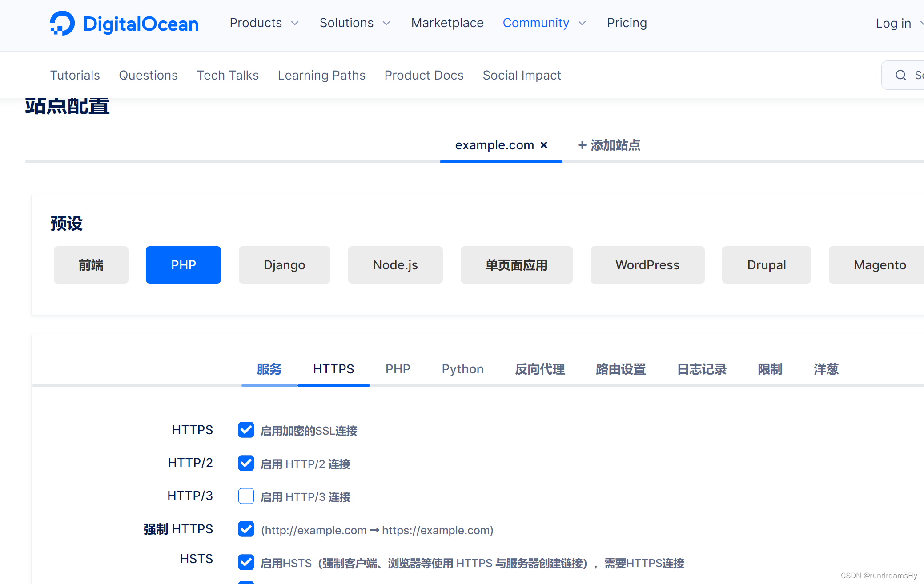Click the search input field
924x584 pixels.
[x=903, y=75]
